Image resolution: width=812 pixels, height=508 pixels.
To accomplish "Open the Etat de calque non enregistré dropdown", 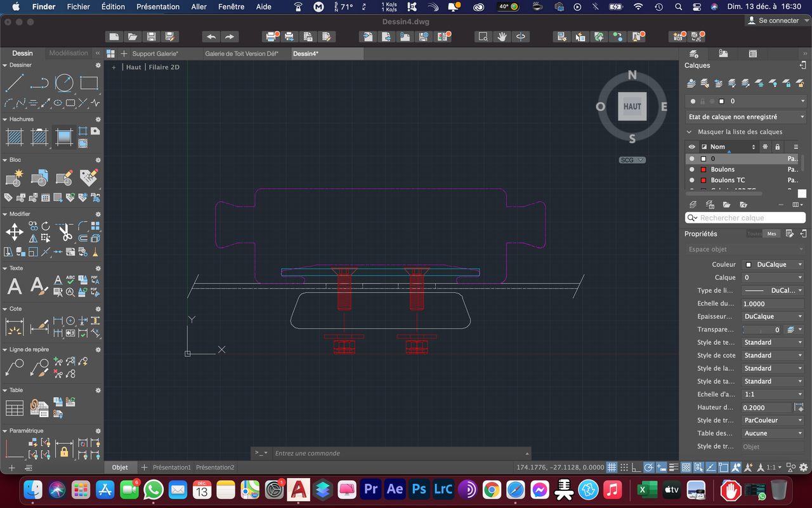I will [x=745, y=117].
